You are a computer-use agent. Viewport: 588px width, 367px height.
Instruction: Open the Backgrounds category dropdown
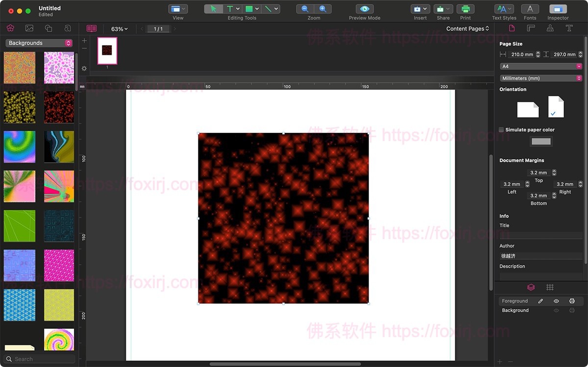point(39,43)
